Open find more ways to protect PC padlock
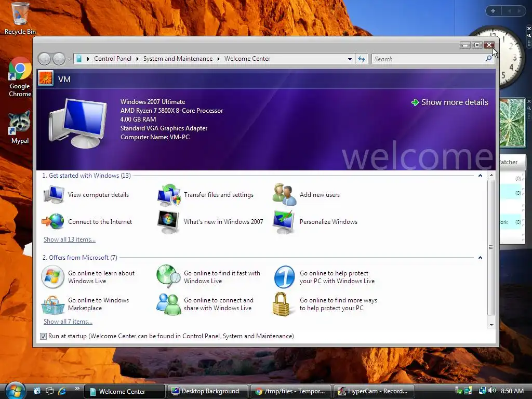 pos(281,304)
